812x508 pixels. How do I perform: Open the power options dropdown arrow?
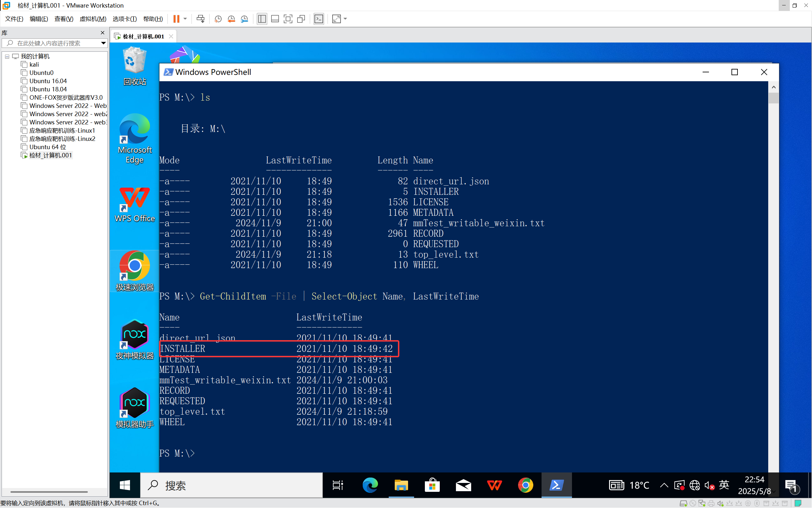[x=185, y=19]
